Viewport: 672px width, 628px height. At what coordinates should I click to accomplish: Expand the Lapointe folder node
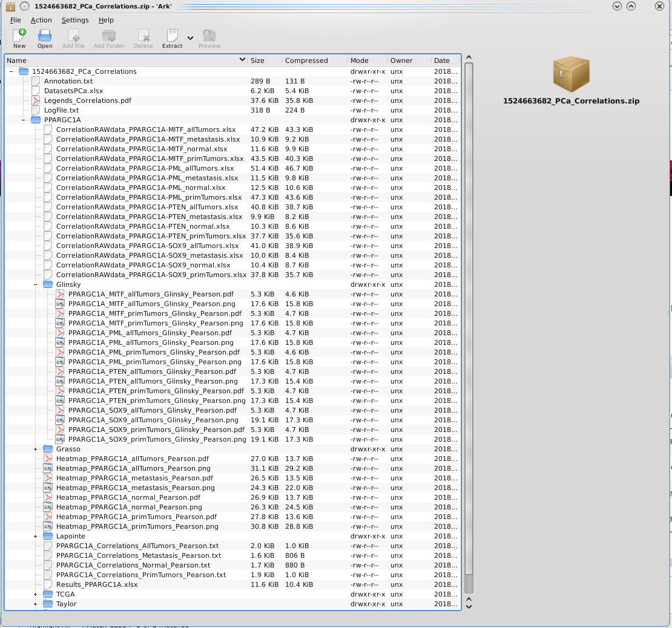pos(36,536)
